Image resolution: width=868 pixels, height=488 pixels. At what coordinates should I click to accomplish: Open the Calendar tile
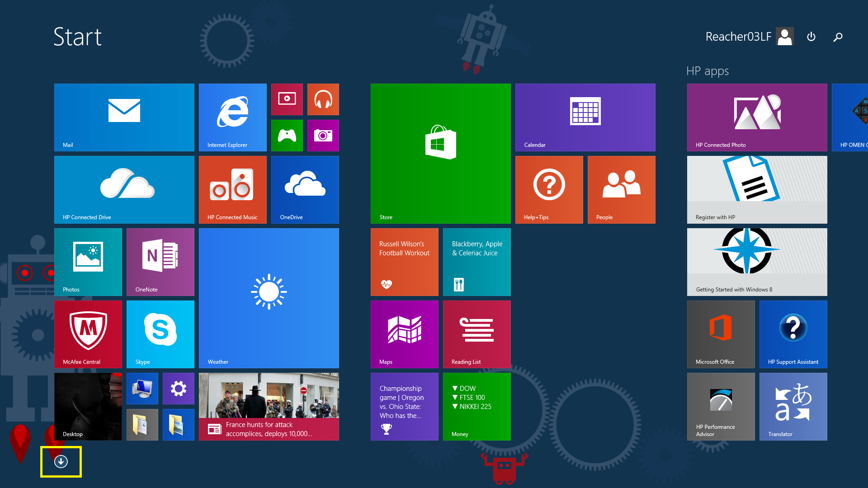[585, 117]
